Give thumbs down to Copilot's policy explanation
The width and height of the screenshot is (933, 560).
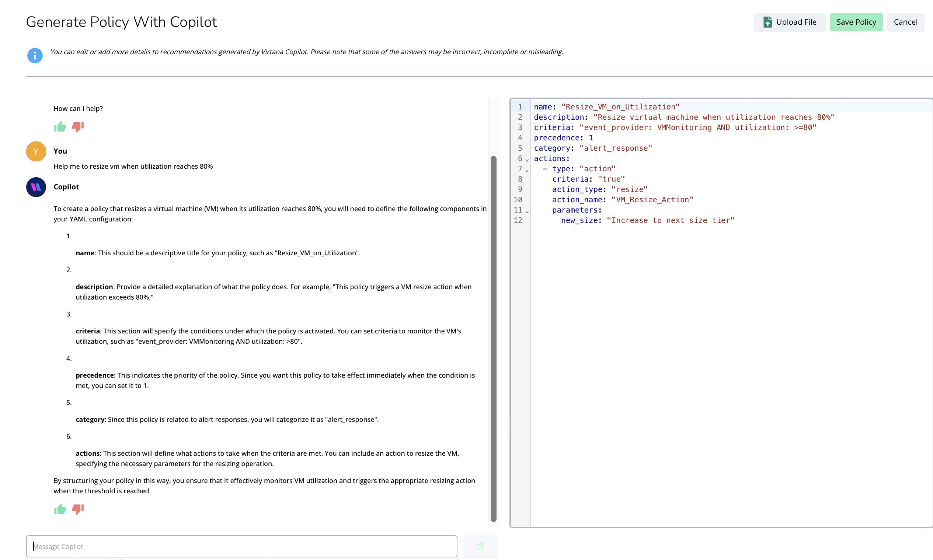(78, 510)
